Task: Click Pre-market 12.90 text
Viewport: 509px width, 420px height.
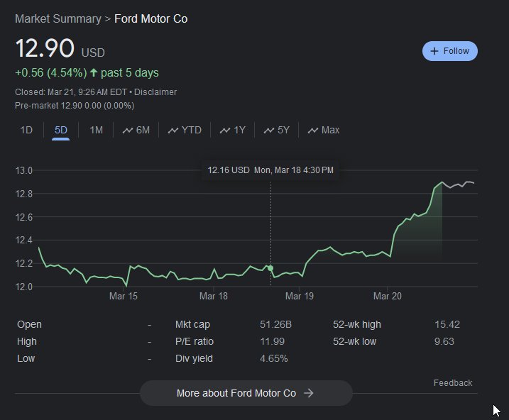Action: pyautogui.click(x=75, y=106)
